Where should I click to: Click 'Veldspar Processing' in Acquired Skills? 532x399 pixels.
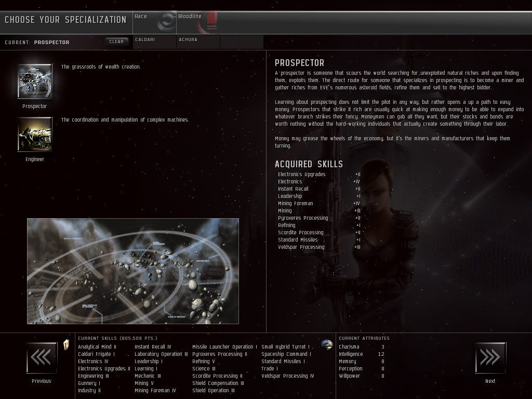[301, 247]
